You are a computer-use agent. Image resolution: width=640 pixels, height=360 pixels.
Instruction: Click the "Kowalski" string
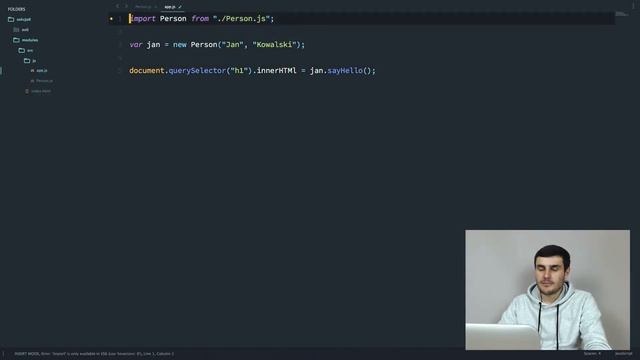coord(274,44)
